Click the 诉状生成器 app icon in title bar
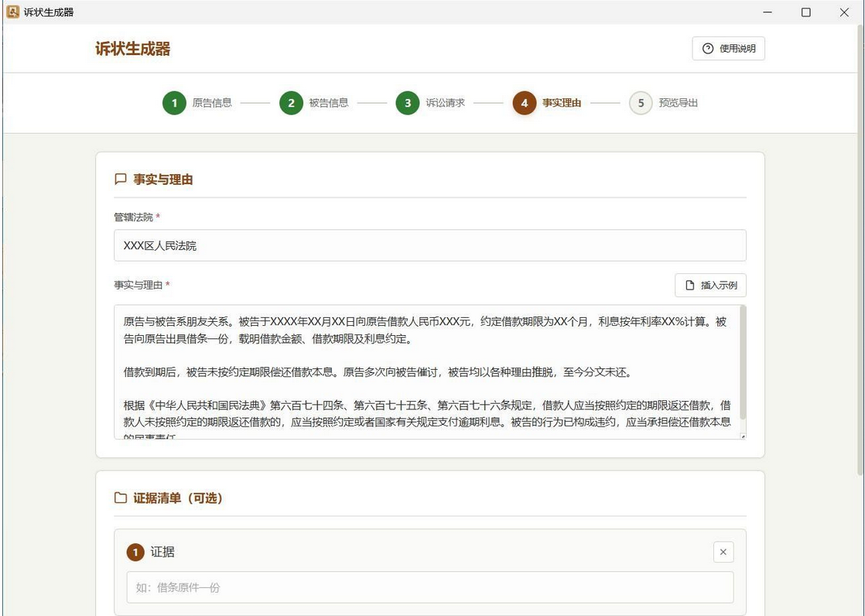 click(12, 12)
